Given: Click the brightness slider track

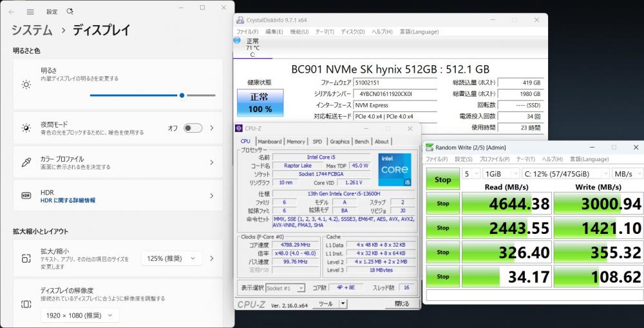Looking at the screenshot, I should pyautogui.click(x=153, y=95).
